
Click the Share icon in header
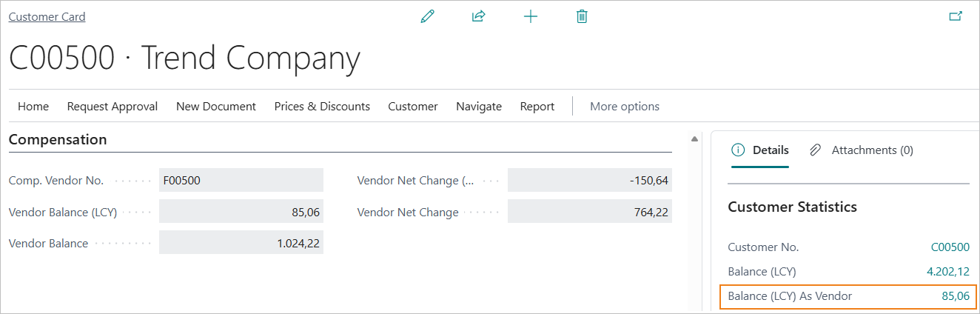pyautogui.click(x=478, y=16)
